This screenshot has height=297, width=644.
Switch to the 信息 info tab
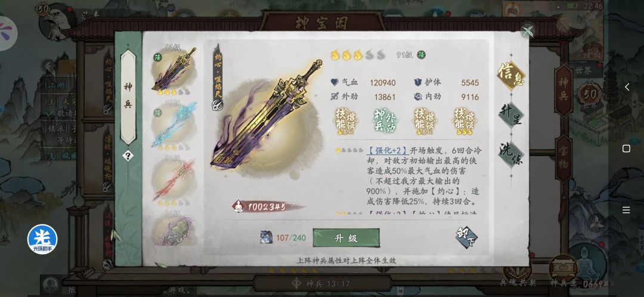click(512, 75)
